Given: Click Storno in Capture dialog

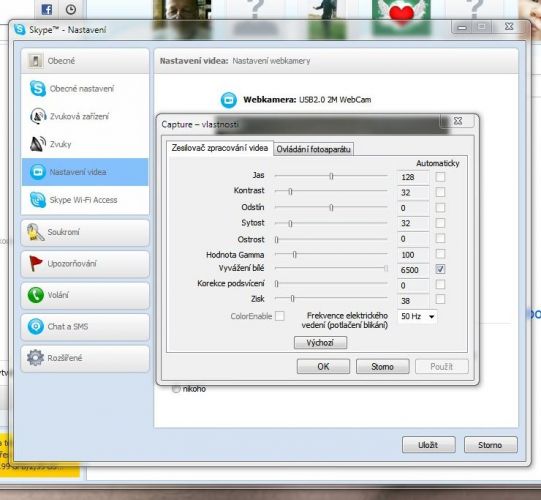Looking at the screenshot, I should click(382, 366).
